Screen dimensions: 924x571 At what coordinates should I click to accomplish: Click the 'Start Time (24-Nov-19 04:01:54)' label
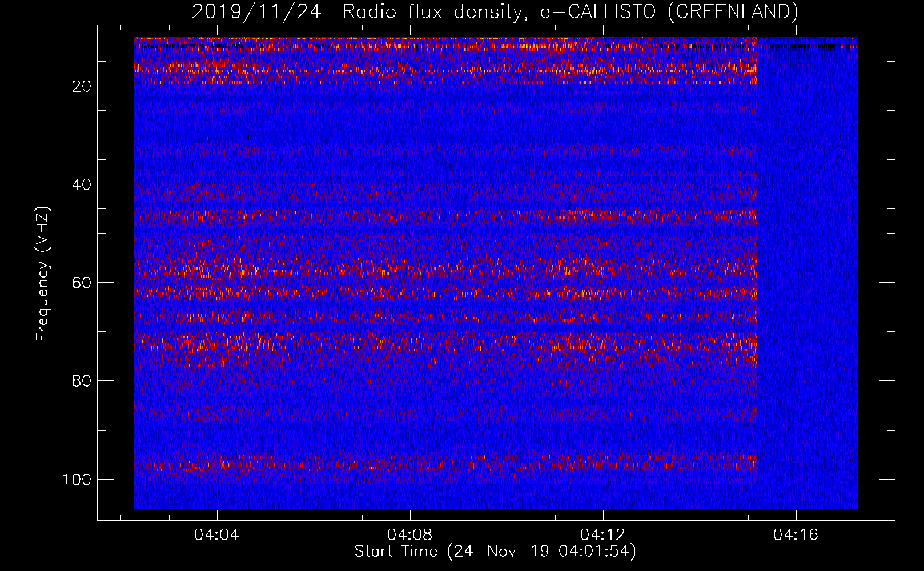[495, 552]
